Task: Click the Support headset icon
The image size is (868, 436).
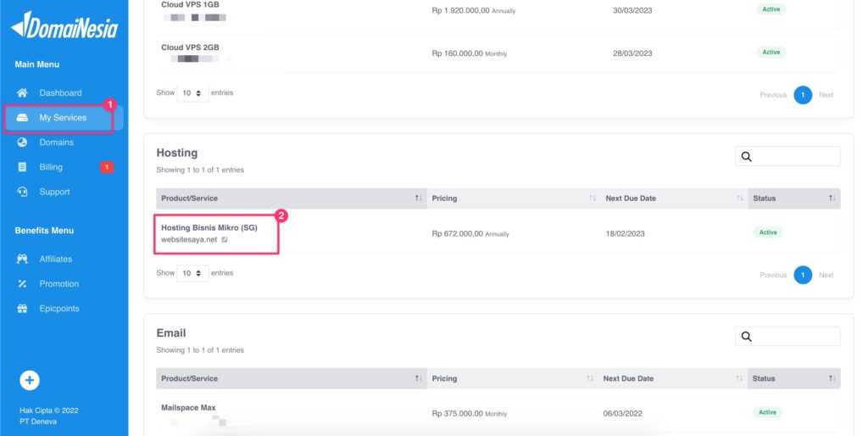Action: tap(23, 192)
